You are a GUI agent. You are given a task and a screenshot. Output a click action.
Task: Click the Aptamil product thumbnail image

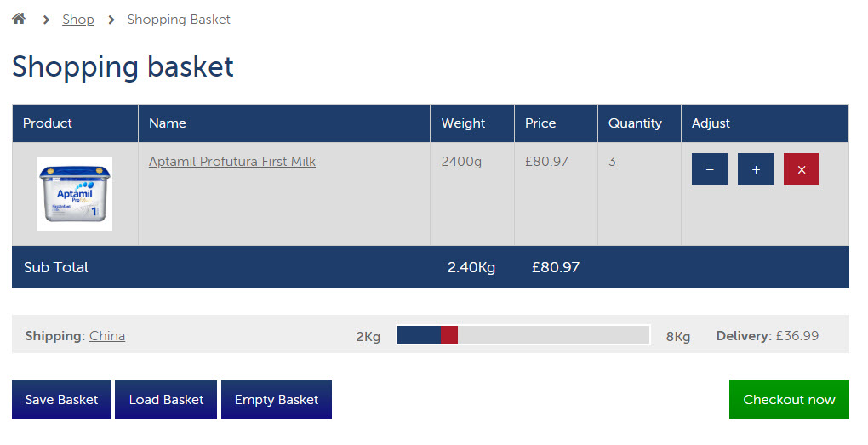tap(75, 194)
